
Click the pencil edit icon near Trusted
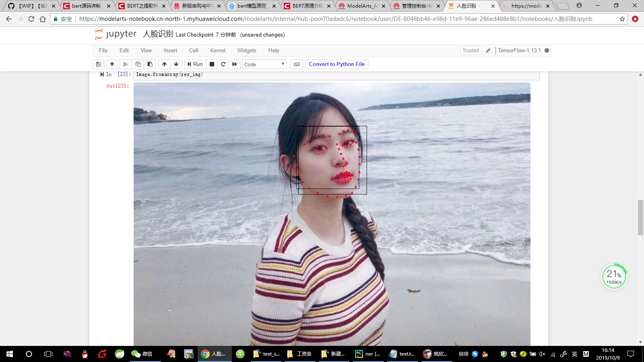click(x=488, y=51)
